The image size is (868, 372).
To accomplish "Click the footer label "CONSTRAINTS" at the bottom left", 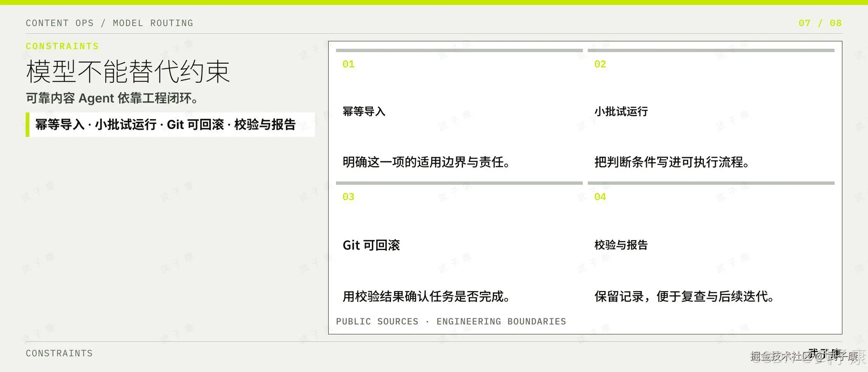I will tap(59, 353).
